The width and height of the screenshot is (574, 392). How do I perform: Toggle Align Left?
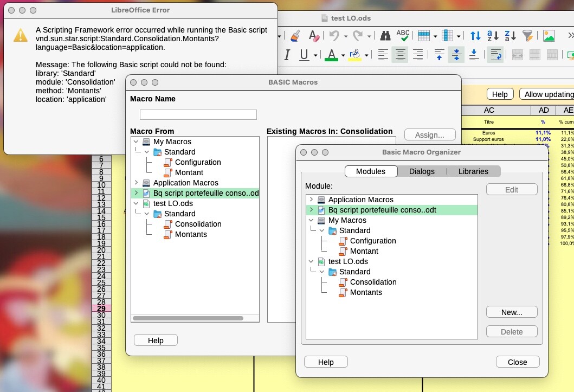tap(383, 55)
